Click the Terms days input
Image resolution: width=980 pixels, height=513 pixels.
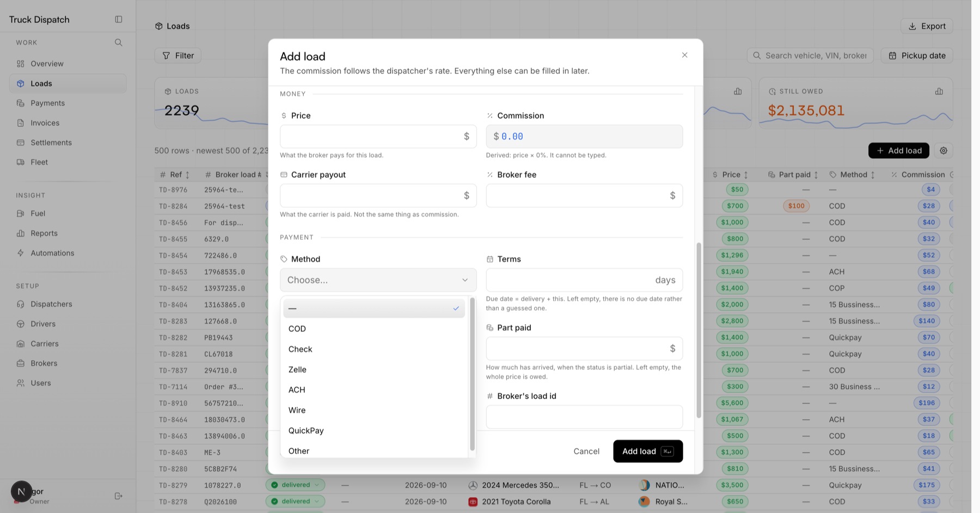pyautogui.click(x=584, y=280)
